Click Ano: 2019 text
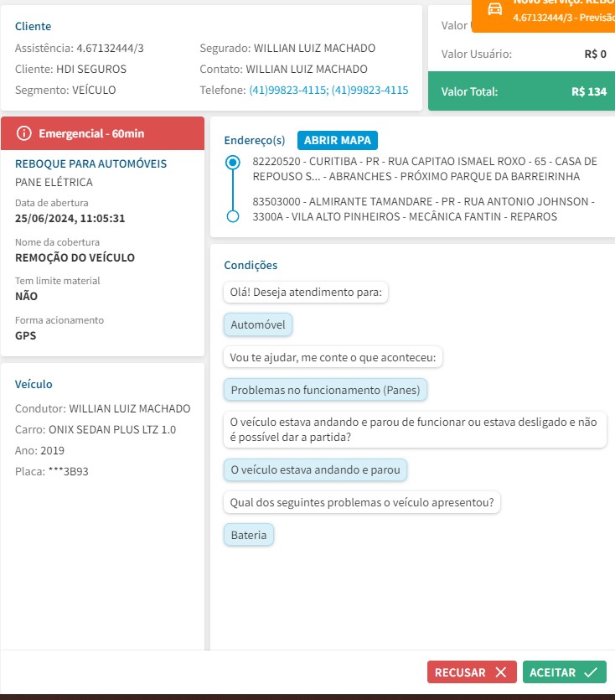This screenshot has height=700, width=615. 39,450
